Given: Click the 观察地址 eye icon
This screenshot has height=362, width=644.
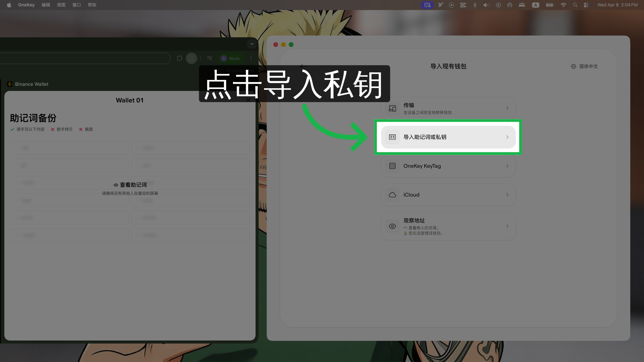Looking at the screenshot, I should [392, 226].
